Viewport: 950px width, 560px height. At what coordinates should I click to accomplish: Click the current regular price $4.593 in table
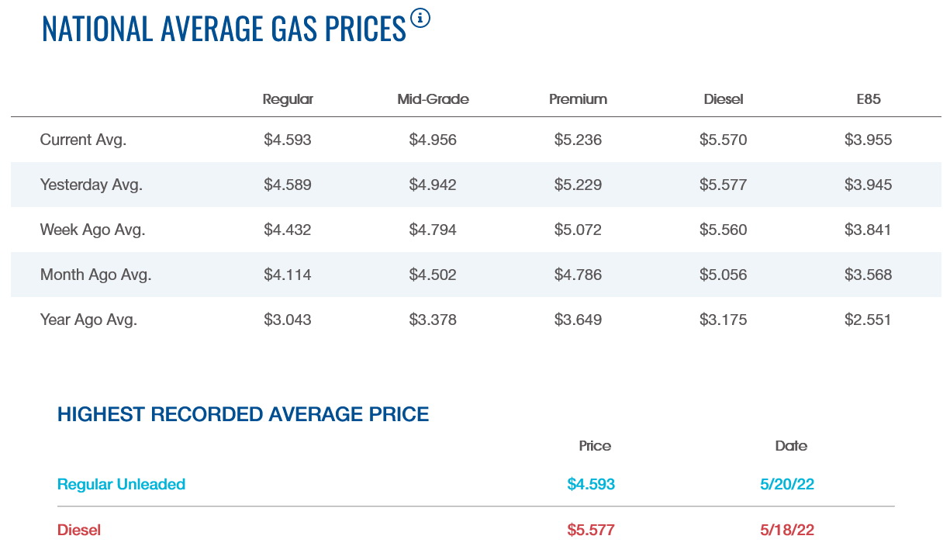288,140
